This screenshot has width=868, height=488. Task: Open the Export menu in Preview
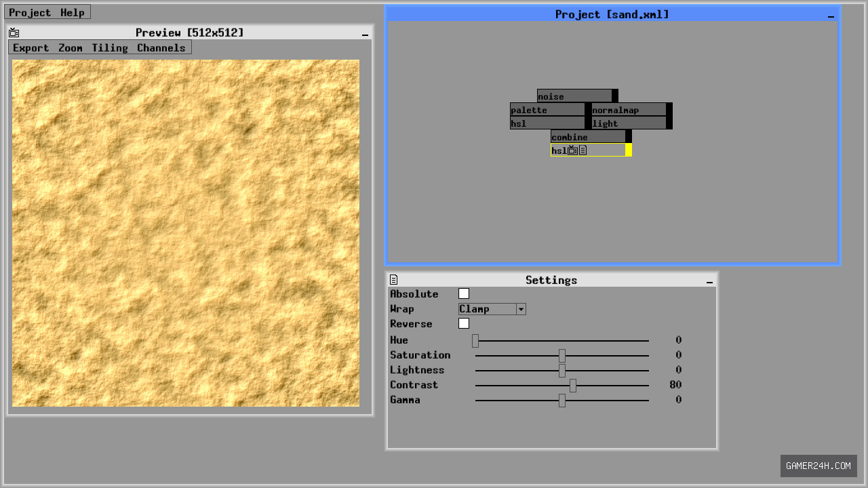point(31,47)
